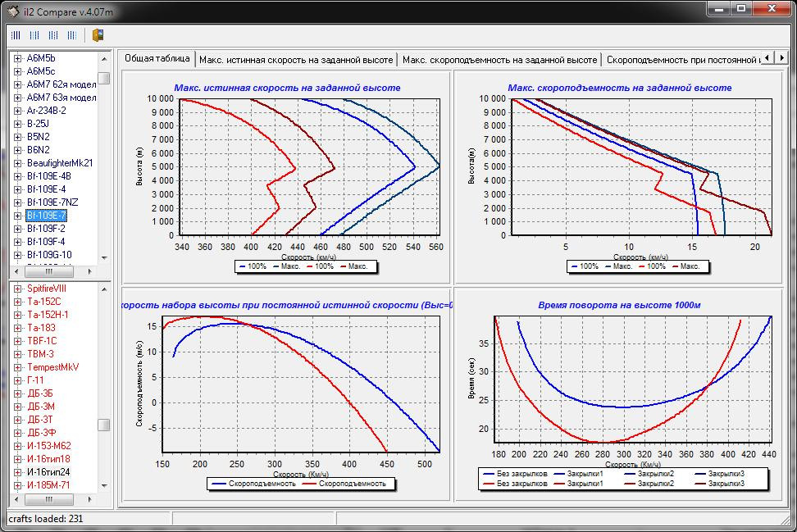
Task: Expand the TempestMkV plus box
Action: pos(18,367)
